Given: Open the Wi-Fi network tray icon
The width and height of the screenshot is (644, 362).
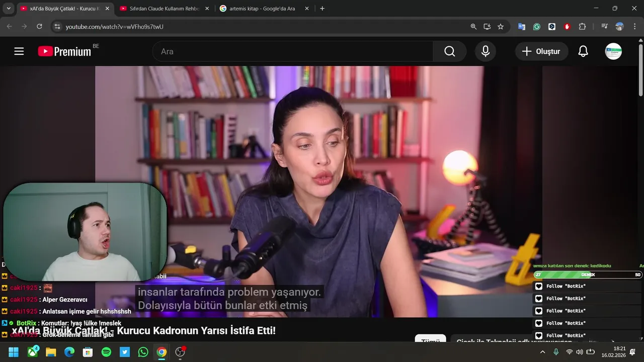Looking at the screenshot, I should point(570,352).
